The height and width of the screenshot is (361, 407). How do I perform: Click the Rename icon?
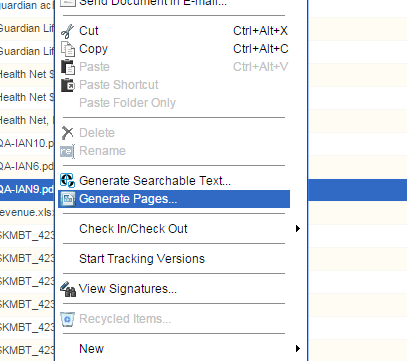click(67, 151)
